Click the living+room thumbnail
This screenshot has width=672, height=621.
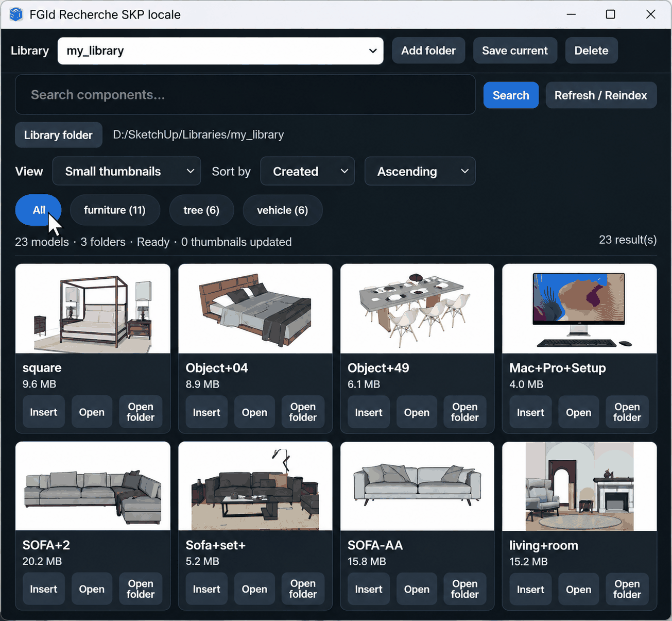click(x=579, y=486)
